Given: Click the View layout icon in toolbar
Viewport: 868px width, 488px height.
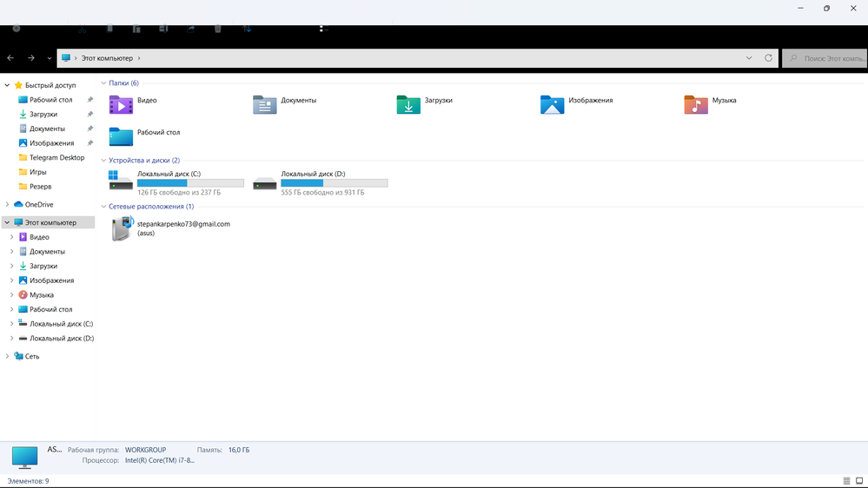Looking at the screenshot, I should pyautogui.click(x=324, y=29).
